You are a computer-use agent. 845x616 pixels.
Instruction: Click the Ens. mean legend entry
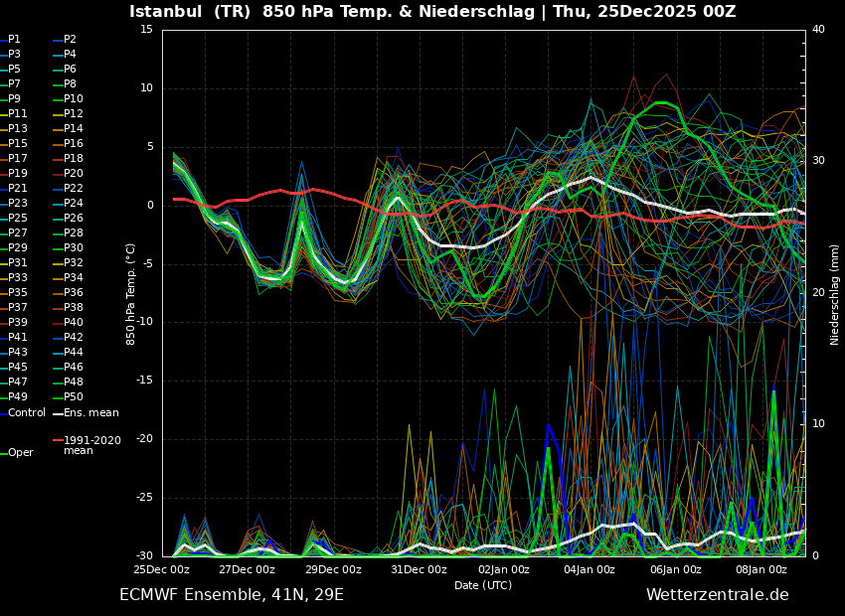pyautogui.click(x=86, y=413)
